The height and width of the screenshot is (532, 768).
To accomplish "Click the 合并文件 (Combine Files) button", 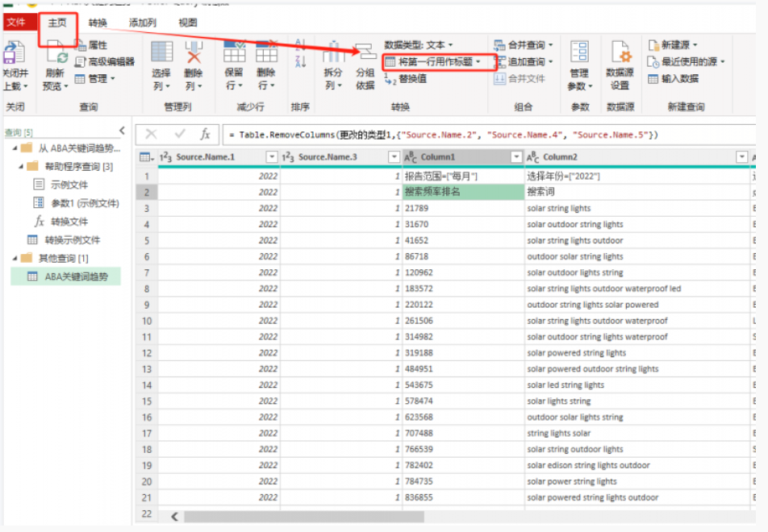I will (520, 79).
